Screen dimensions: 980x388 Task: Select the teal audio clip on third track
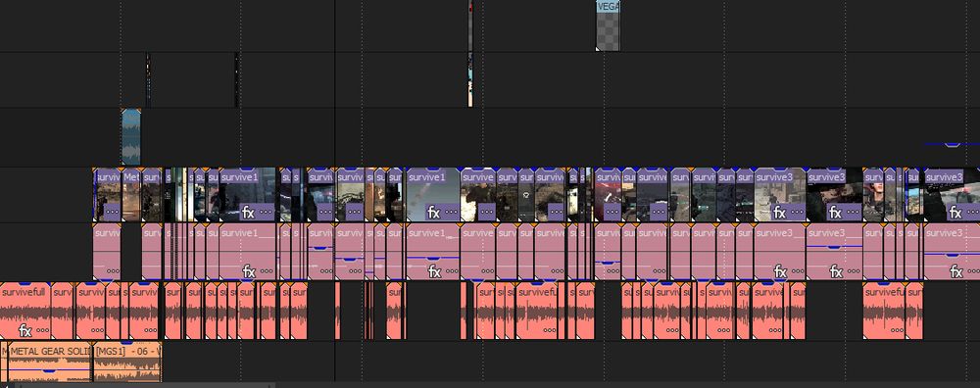(130, 137)
